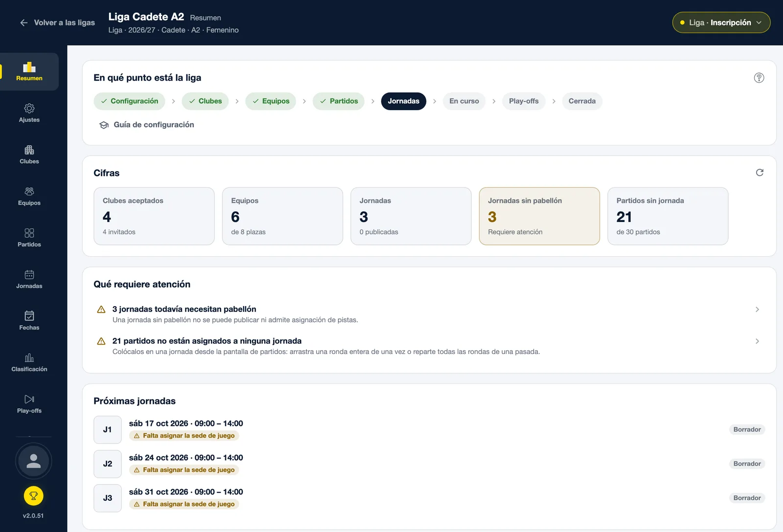Click the user avatar icon

tap(33, 461)
